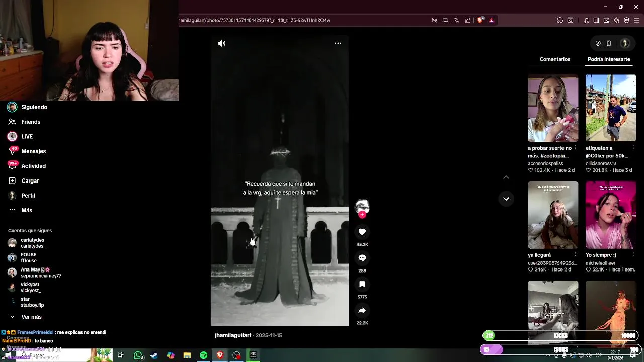
Task: Switch to the Podría interesarte tab
Action: tap(609, 59)
